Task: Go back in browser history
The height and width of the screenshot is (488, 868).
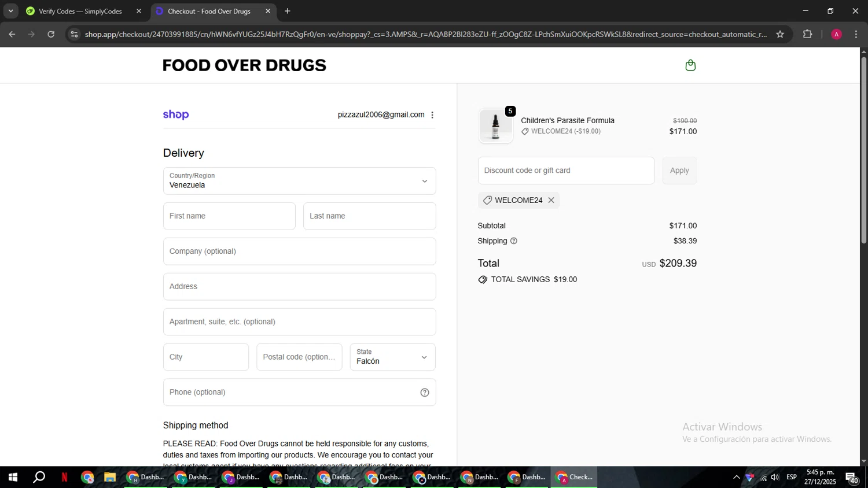Action: click(12, 34)
